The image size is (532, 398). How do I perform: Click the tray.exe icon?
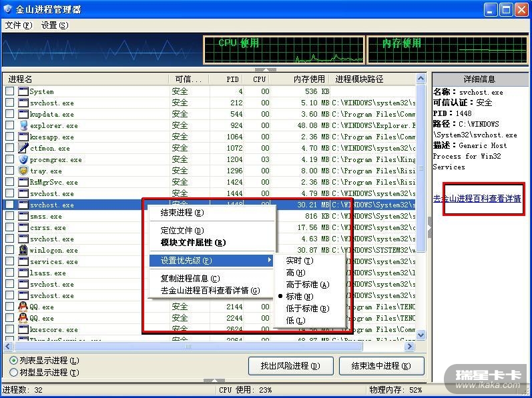23,171
